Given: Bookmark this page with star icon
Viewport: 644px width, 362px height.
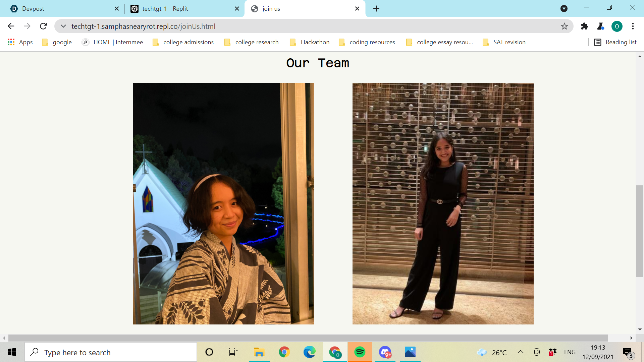Looking at the screenshot, I should [565, 26].
